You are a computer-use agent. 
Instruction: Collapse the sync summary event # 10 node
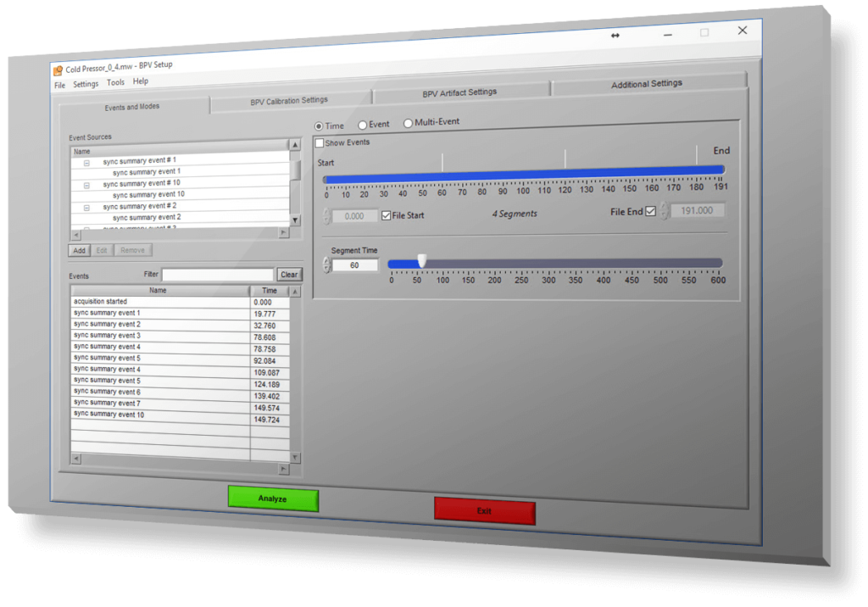point(86,184)
